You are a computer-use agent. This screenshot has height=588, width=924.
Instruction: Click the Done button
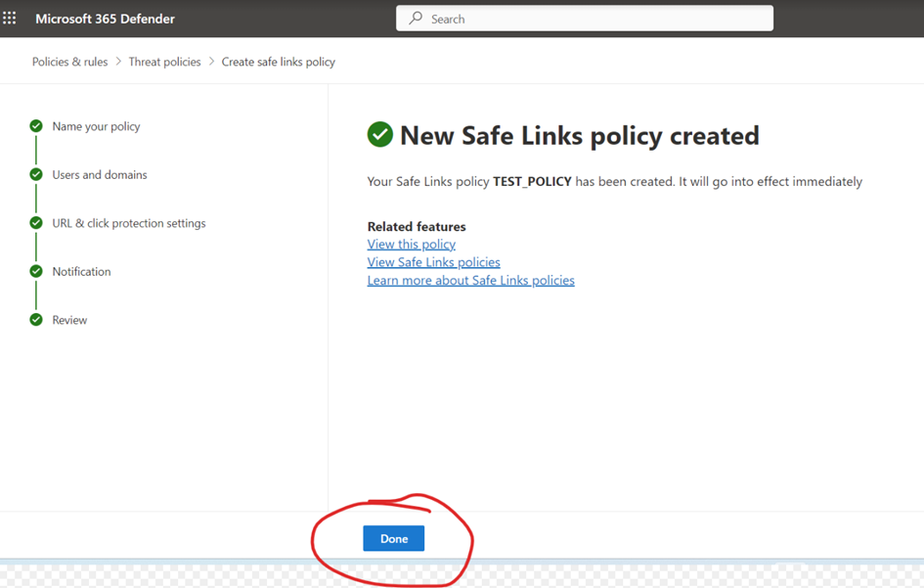pyautogui.click(x=394, y=538)
